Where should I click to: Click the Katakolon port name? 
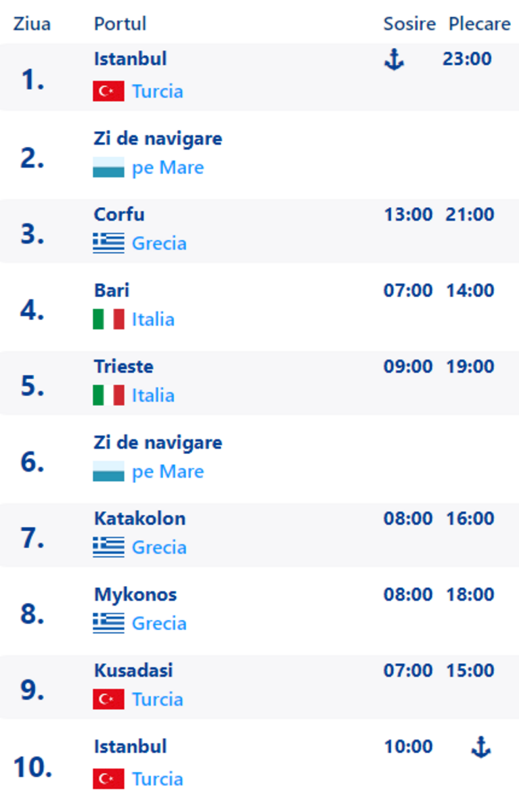coord(140,519)
